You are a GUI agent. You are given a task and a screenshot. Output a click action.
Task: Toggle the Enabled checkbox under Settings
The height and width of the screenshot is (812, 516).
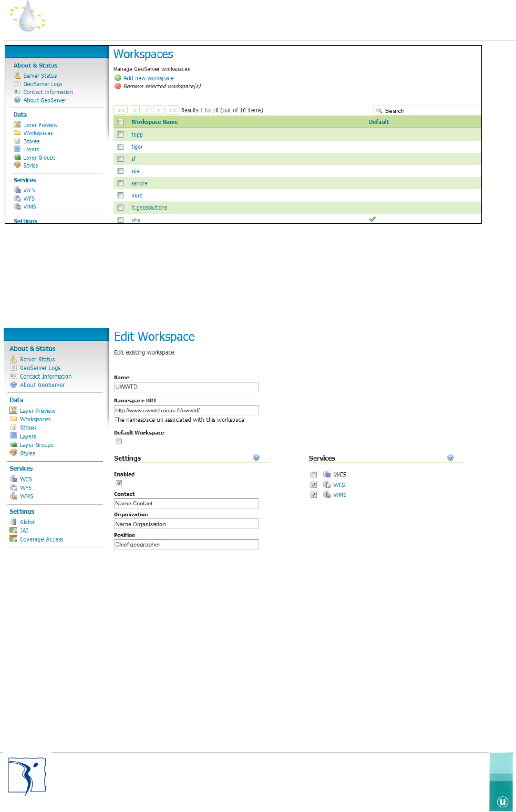tap(119, 483)
